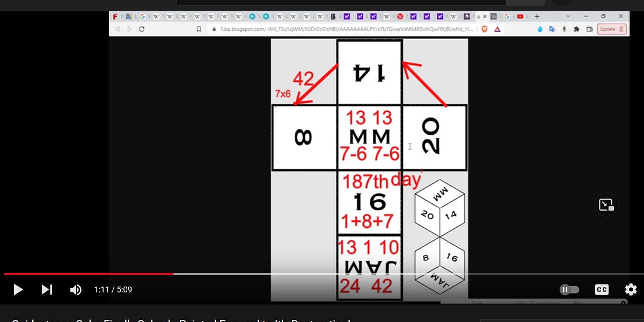Viewport: 644px width, 322px height.
Task: Toggle the autoplay switch on the player
Action: coord(569,289)
